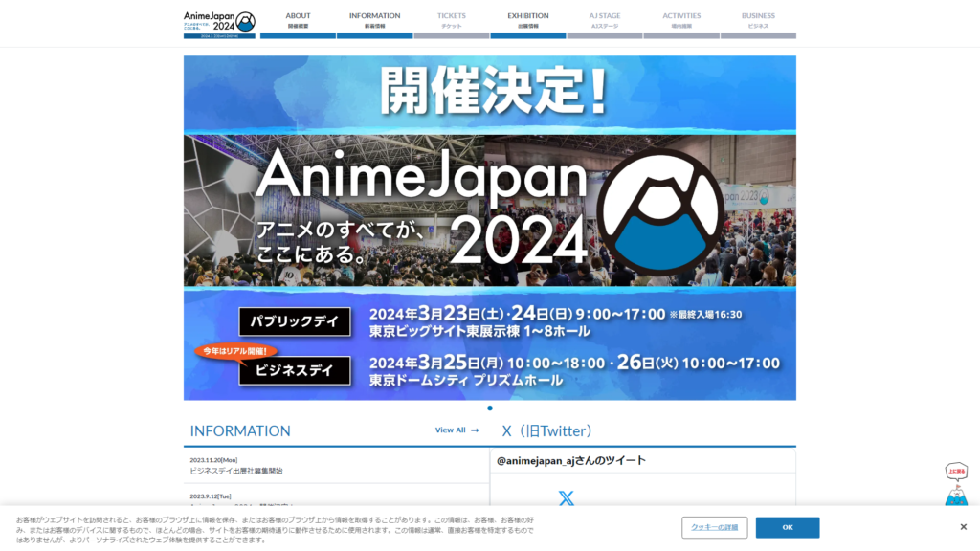Click the X logo in the Twitter widget
This screenshot has width=980, height=551.
(567, 497)
